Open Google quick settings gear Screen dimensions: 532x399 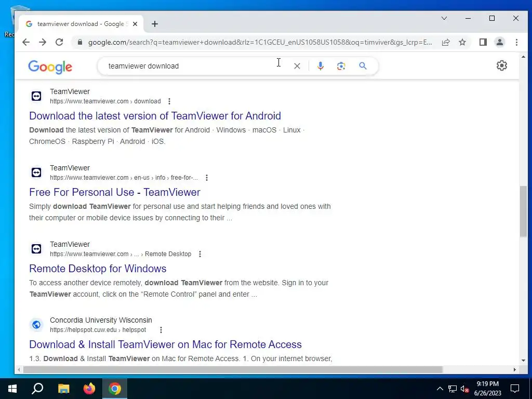[502, 65]
